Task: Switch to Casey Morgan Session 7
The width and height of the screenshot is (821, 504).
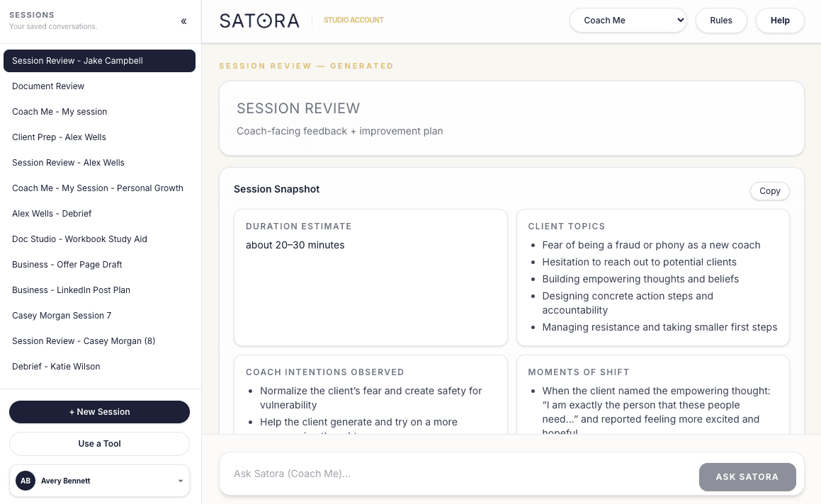Action: point(61,315)
